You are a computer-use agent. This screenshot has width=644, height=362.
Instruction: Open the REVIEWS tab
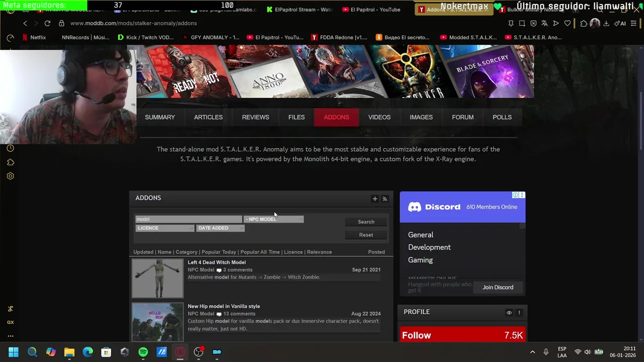[x=256, y=117]
